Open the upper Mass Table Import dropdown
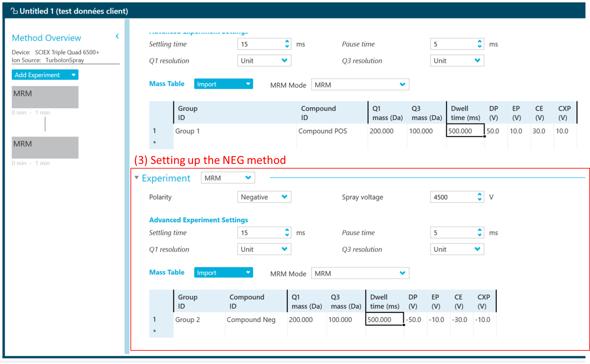Image resolution: width=590 pixels, height=364 pixels. [223, 84]
